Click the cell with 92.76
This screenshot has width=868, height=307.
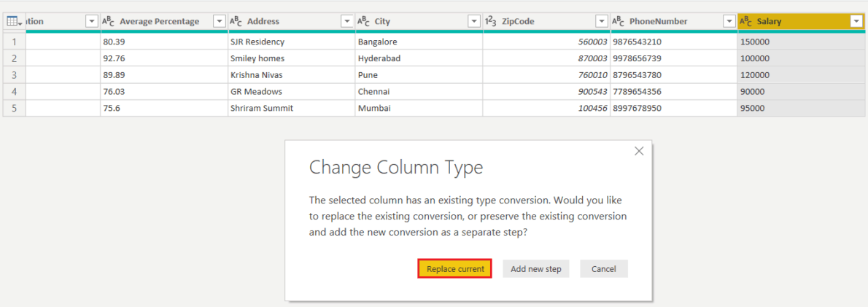pyautogui.click(x=164, y=58)
